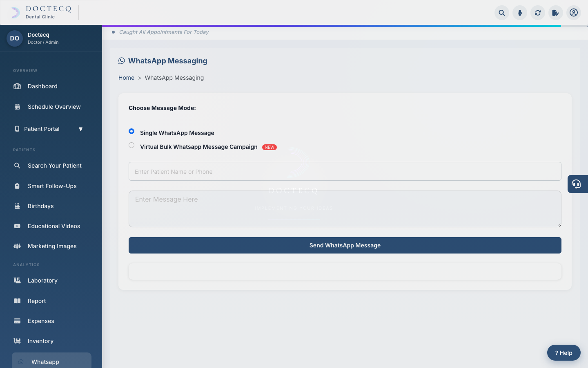Image resolution: width=588 pixels, height=368 pixels.
Task: Go to Smart Follow-Ups page
Action: 51,186
